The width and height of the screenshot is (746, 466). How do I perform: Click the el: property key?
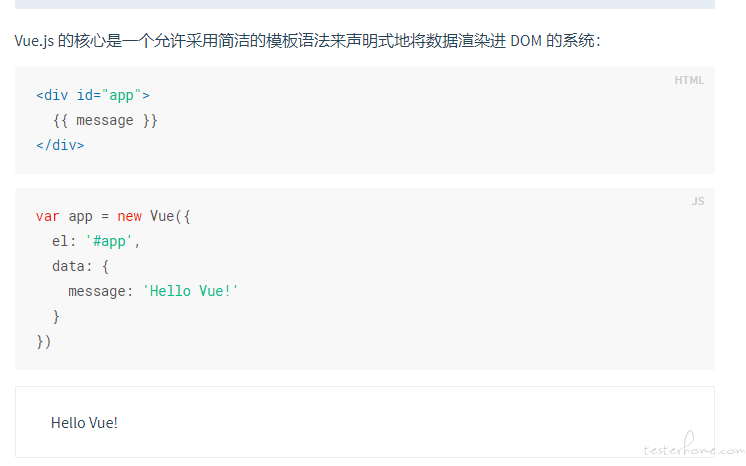(x=64, y=241)
